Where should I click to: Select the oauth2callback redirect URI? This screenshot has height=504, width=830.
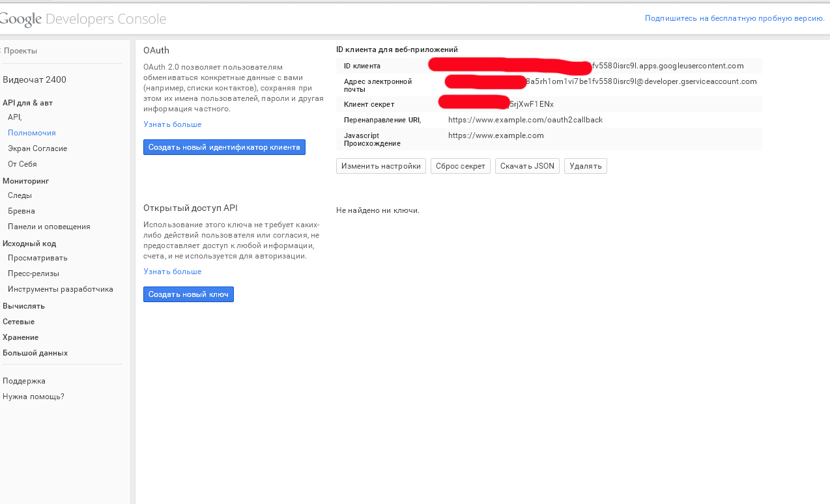click(x=525, y=120)
